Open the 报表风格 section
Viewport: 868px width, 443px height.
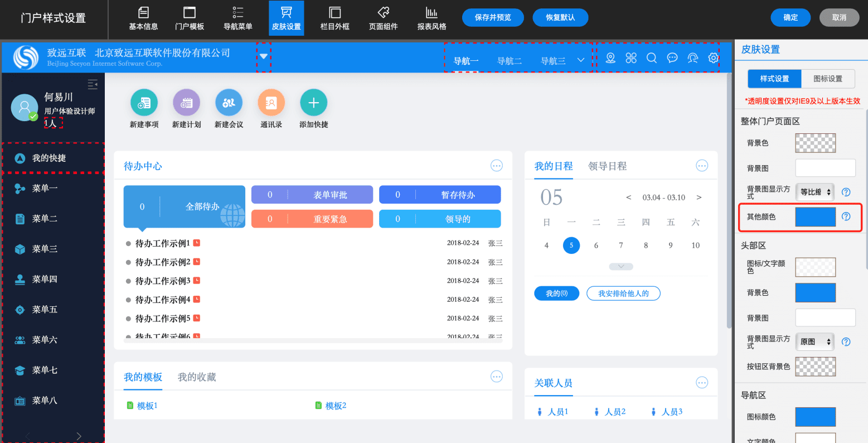pos(432,18)
